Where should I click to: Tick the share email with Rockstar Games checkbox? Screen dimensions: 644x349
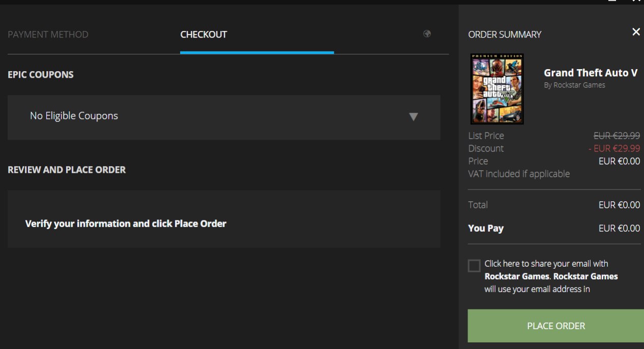tap(474, 266)
